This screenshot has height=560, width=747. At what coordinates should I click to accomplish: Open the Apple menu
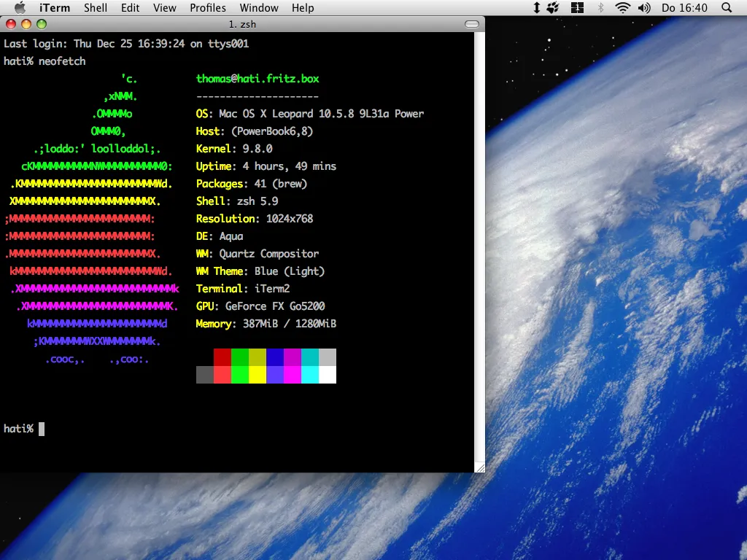click(x=20, y=8)
